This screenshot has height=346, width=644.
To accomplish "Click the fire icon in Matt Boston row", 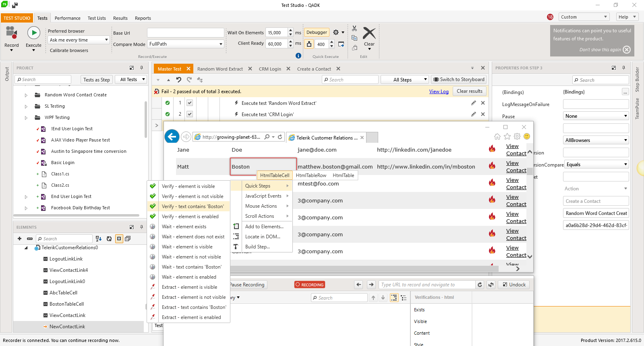I will coord(492,166).
